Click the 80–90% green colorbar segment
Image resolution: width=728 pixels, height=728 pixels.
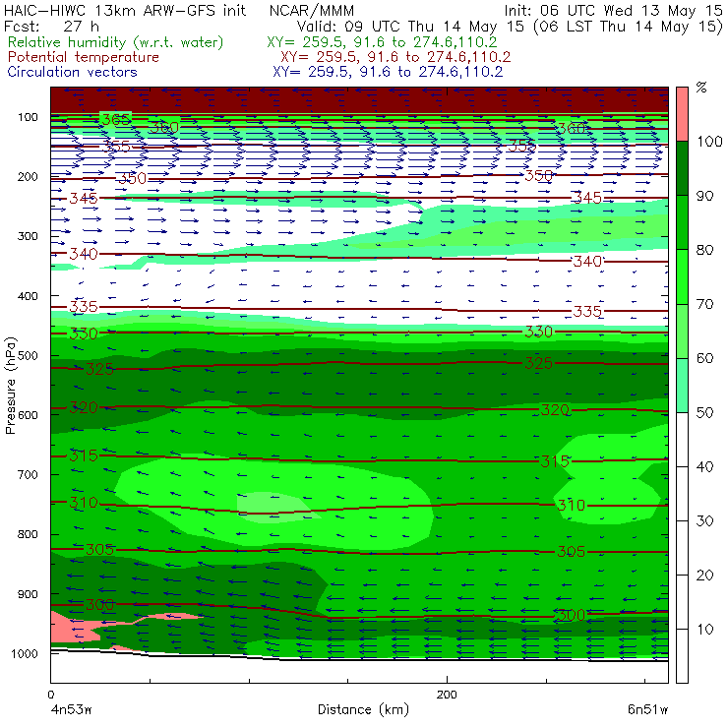682,222
